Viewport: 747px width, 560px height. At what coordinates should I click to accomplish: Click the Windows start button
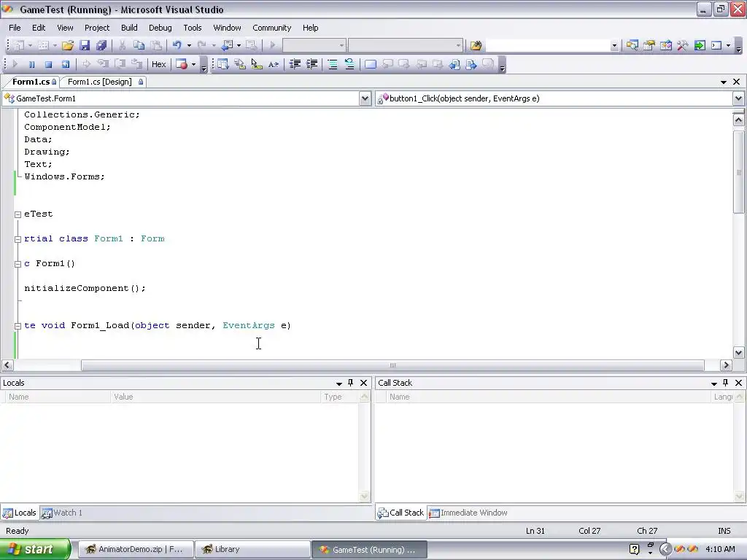(35, 549)
